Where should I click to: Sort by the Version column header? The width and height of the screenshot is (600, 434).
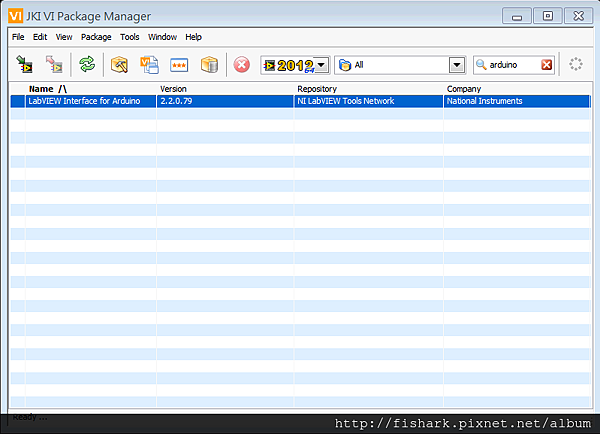point(225,89)
